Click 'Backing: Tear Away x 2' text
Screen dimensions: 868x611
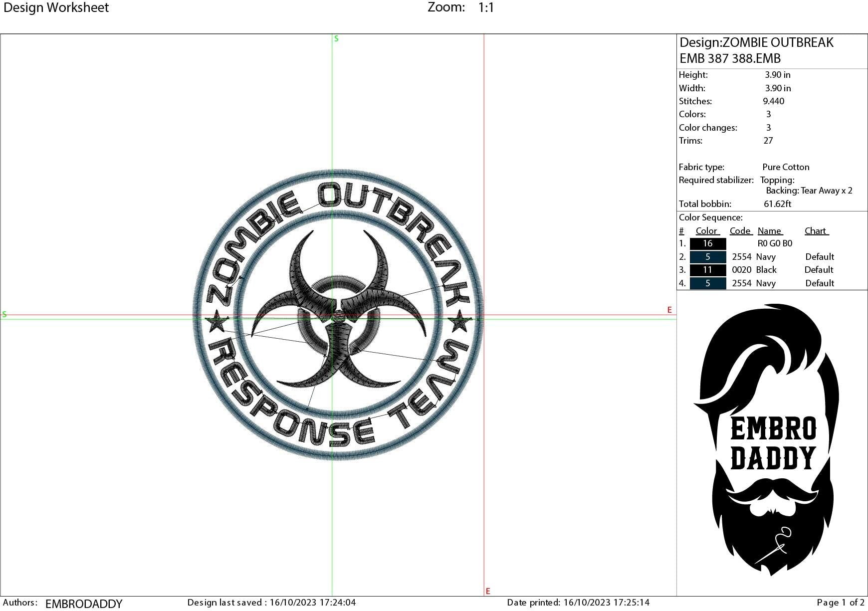[x=809, y=191]
